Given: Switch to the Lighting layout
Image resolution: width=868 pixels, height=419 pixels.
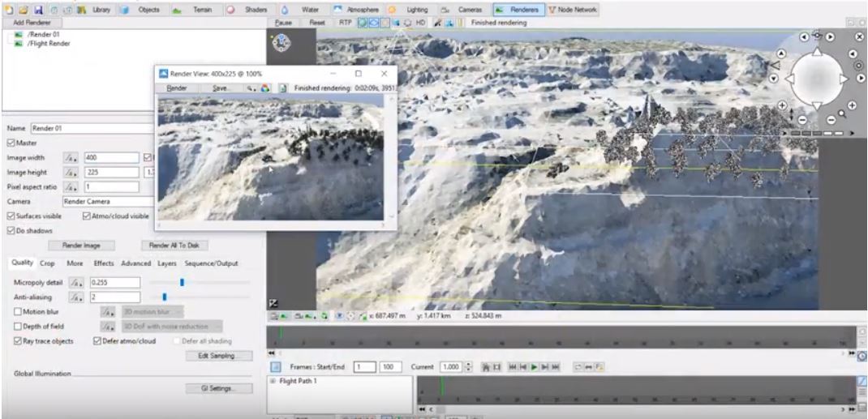Looking at the screenshot, I should tap(410, 10).
